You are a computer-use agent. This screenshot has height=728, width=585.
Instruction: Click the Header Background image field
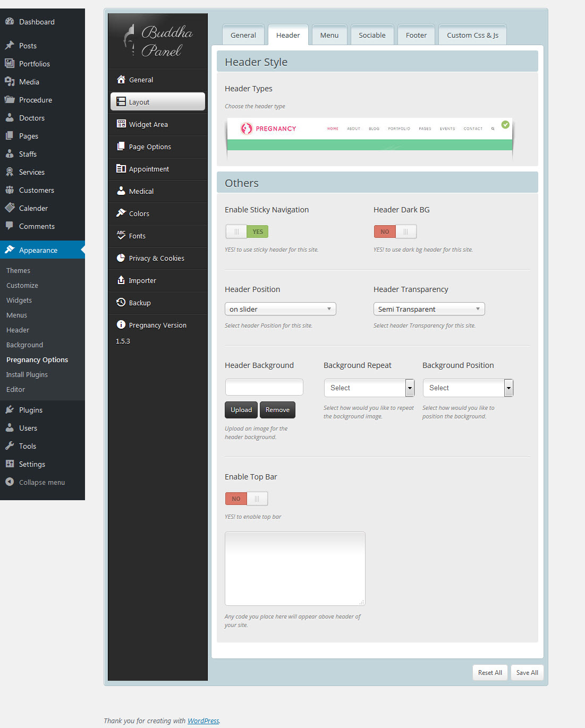click(264, 387)
